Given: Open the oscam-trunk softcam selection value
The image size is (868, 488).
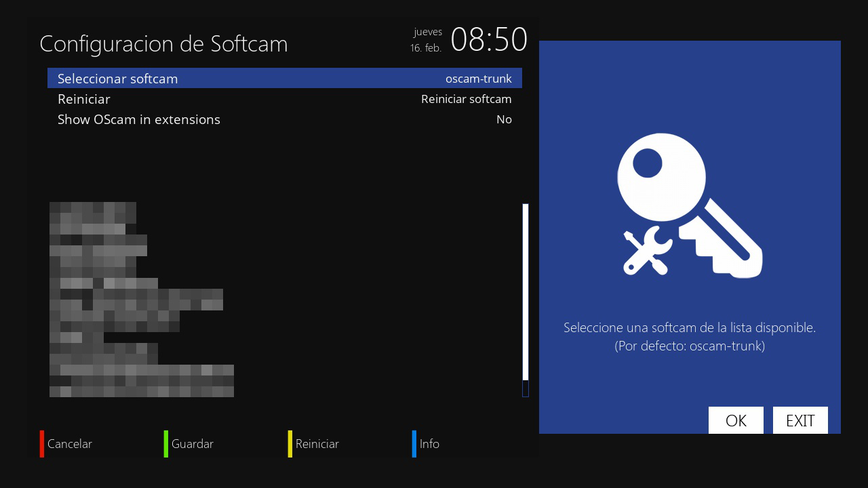Looking at the screenshot, I should (x=478, y=79).
